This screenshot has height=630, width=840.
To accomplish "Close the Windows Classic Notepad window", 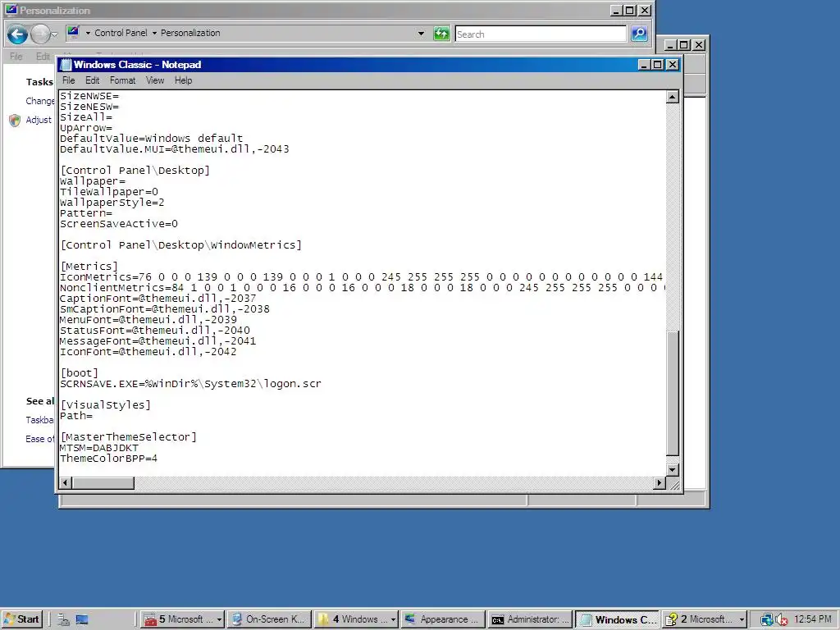I will tap(673, 65).
